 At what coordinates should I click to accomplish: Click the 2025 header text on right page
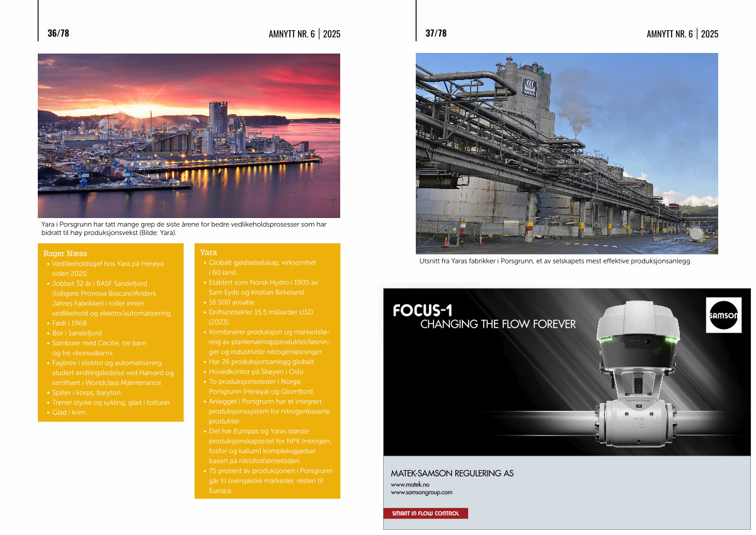[709, 34]
